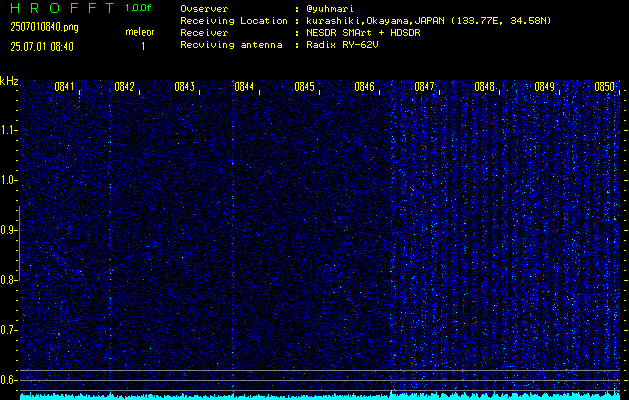Click the 'Receiver' field label

[x=204, y=33]
